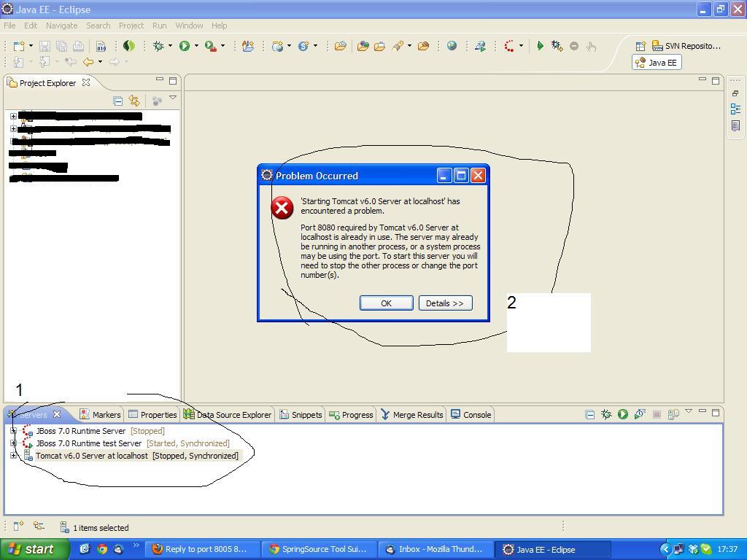Viewport: 747px width, 560px height.
Task: Click the Windows start button
Action: (x=34, y=549)
